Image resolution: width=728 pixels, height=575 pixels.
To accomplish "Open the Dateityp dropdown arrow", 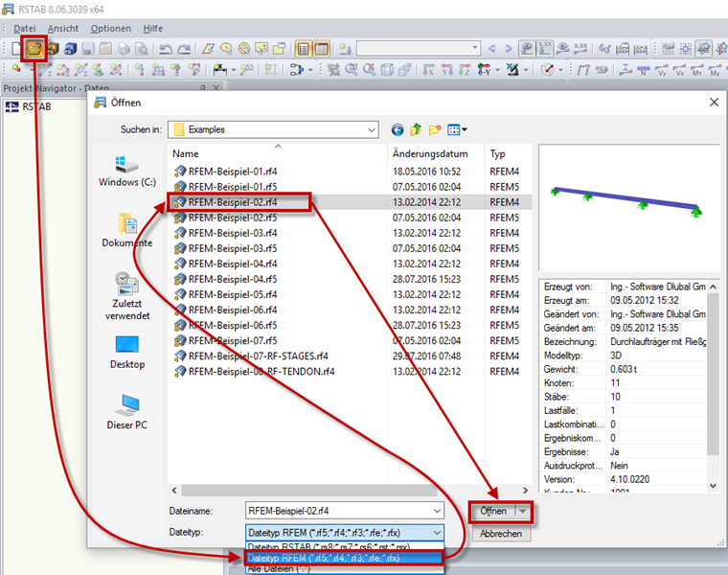I will tap(437, 533).
